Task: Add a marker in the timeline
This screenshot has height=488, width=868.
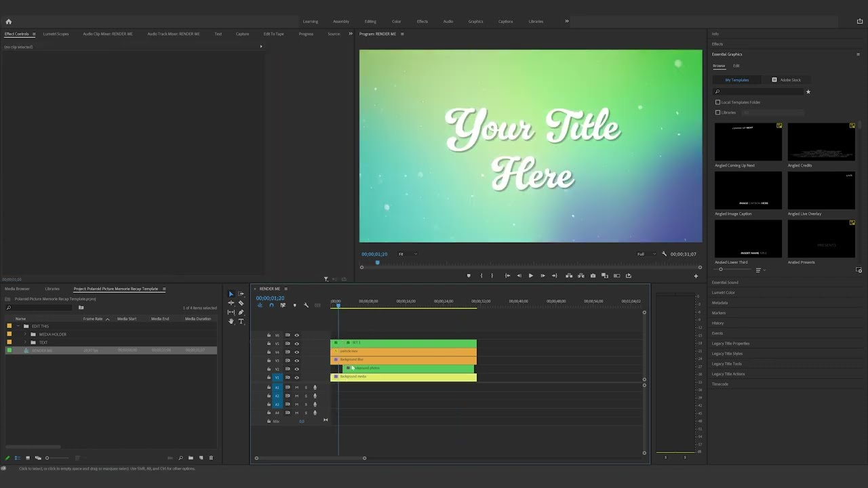Action: [294, 305]
